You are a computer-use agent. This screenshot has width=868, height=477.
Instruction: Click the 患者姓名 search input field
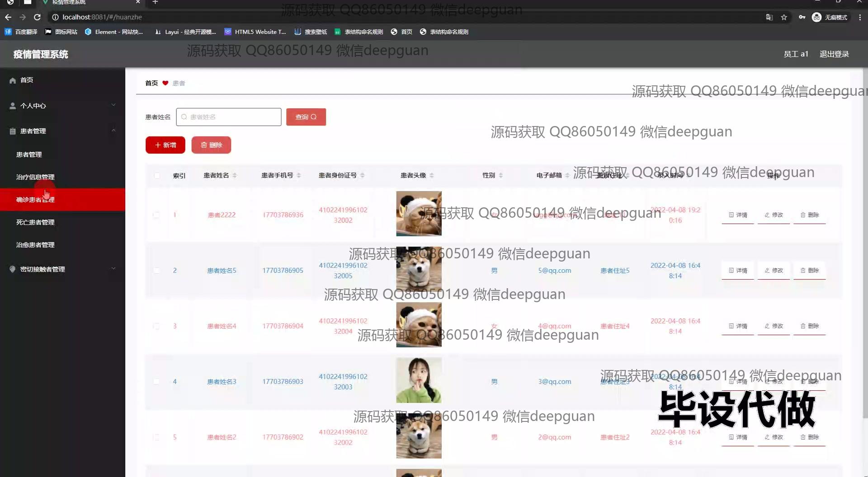229,117
